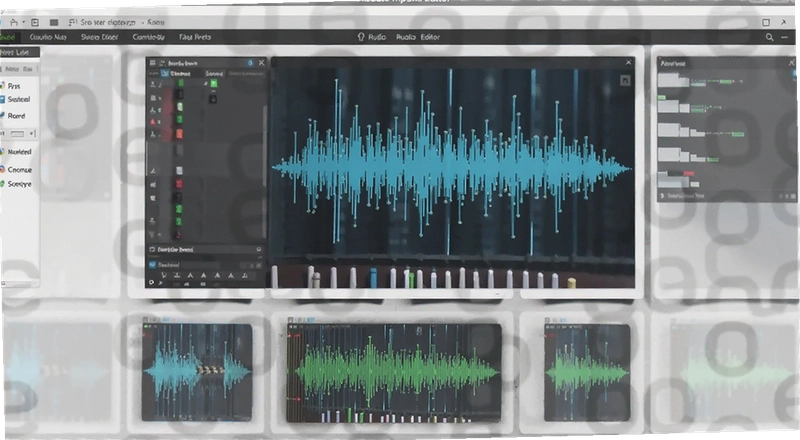Toggle the red track button in mixer
800x440 pixels.
[180, 184]
